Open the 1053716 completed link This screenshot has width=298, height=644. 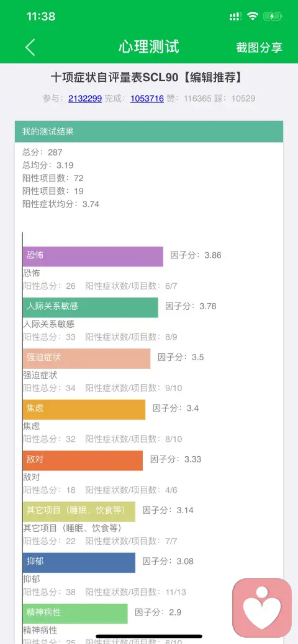(x=147, y=99)
